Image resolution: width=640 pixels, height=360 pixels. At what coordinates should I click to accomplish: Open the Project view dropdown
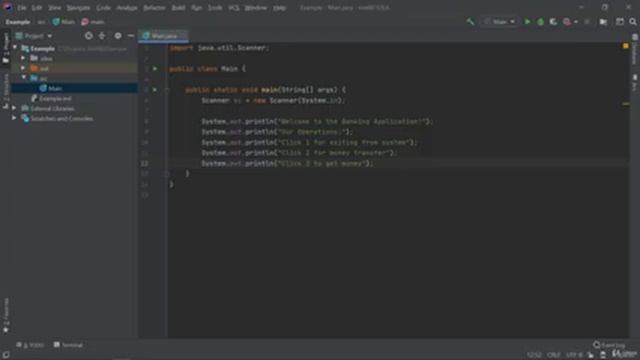click(34, 36)
